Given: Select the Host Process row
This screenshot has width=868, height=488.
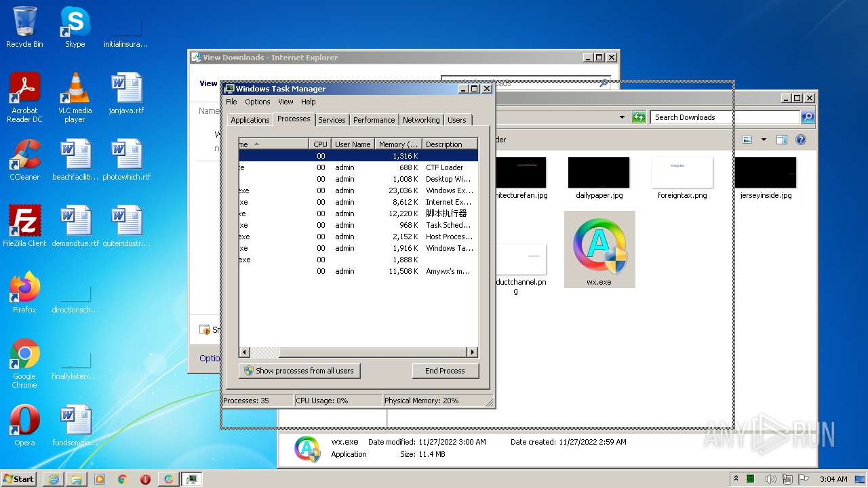Looking at the screenshot, I should point(358,237).
